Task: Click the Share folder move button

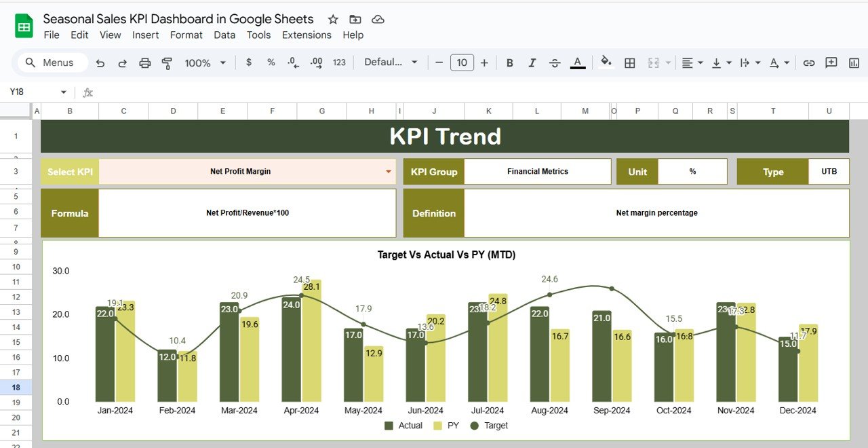Action: [x=355, y=19]
